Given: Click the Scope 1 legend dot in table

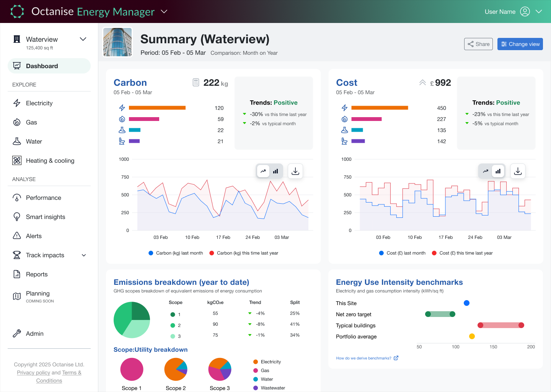Looking at the screenshot, I should (x=173, y=315).
